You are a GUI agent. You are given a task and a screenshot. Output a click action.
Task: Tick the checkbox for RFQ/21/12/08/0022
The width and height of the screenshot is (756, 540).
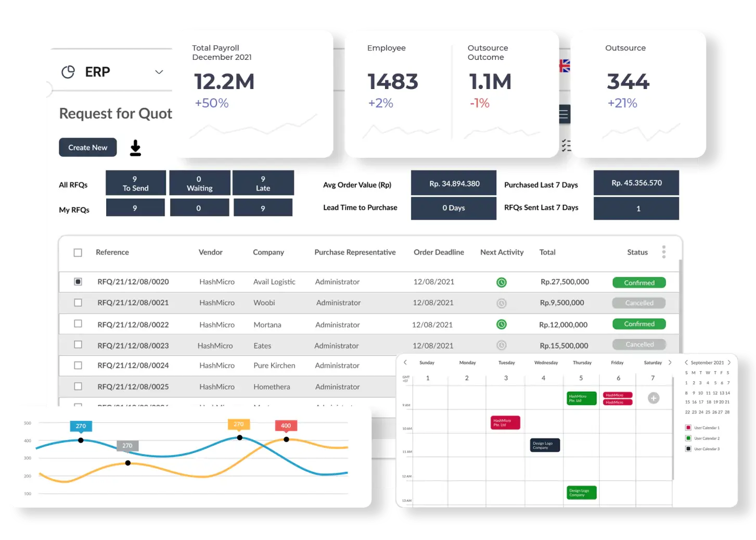pos(78,324)
